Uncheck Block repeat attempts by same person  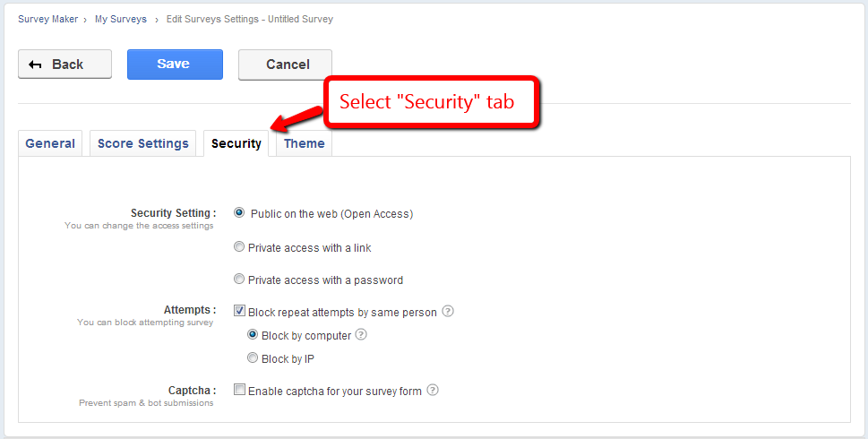coord(239,312)
